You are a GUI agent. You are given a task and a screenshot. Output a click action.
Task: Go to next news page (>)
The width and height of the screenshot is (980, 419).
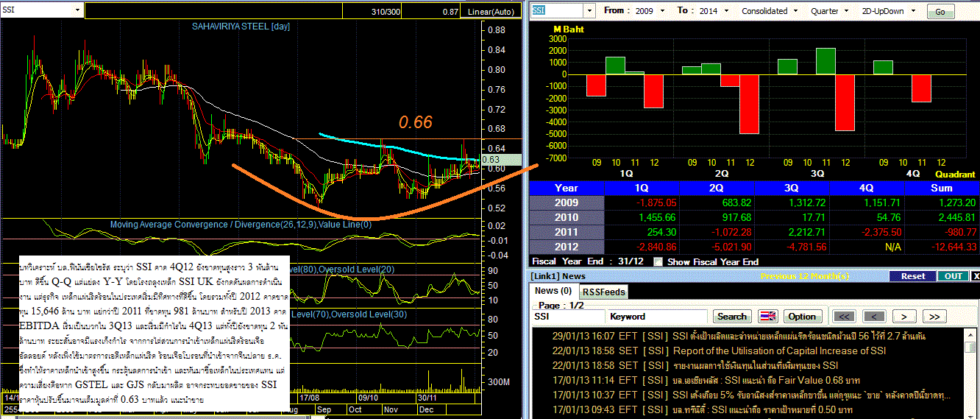click(x=903, y=316)
